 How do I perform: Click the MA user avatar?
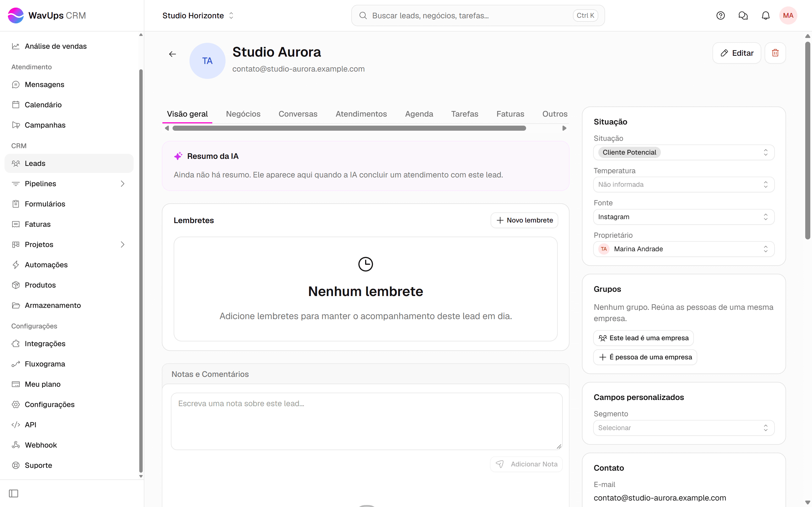[x=788, y=15]
